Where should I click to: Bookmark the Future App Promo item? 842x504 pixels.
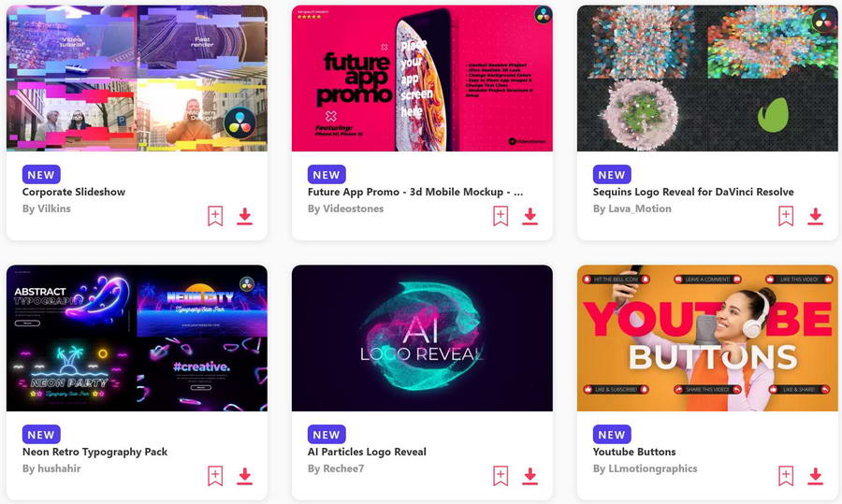(x=501, y=216)
